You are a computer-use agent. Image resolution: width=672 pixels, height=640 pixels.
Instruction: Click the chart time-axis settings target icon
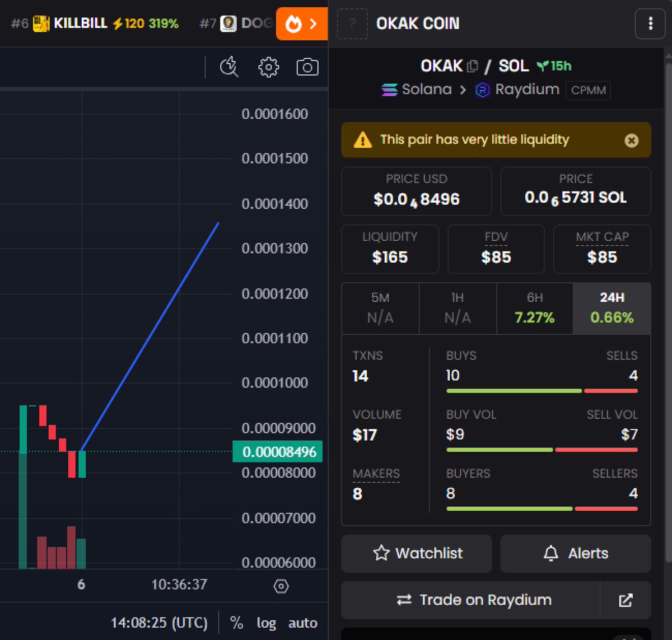click(x=281, y=586)
